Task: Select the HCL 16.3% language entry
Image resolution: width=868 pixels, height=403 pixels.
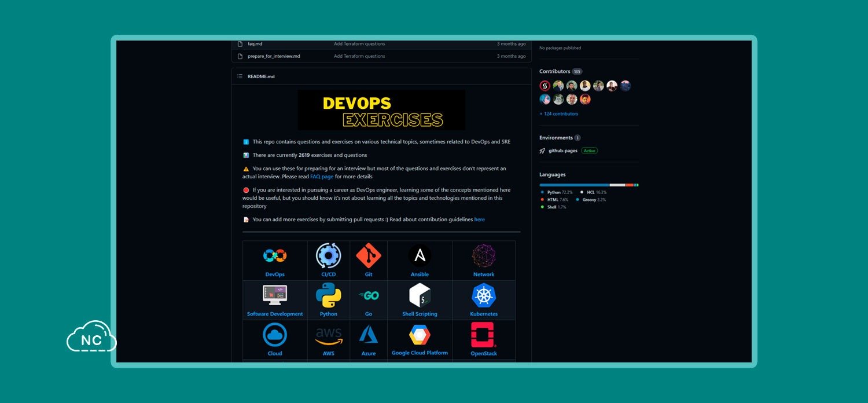Action: tap(594, 192)
